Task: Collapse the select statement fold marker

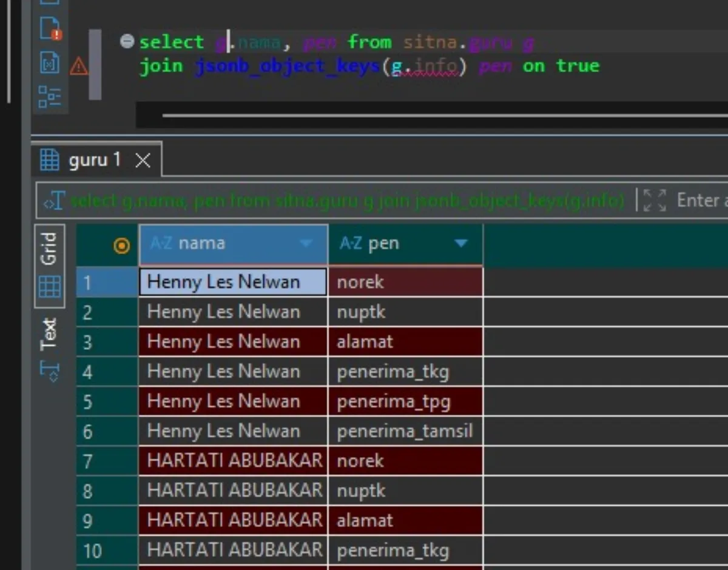Action: click(127, 42)
